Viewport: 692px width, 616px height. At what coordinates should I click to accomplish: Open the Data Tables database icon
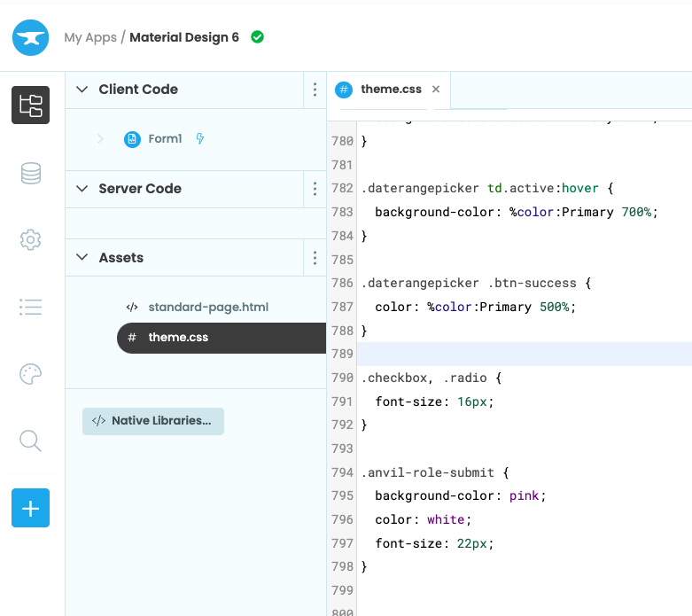click(31, 173)
